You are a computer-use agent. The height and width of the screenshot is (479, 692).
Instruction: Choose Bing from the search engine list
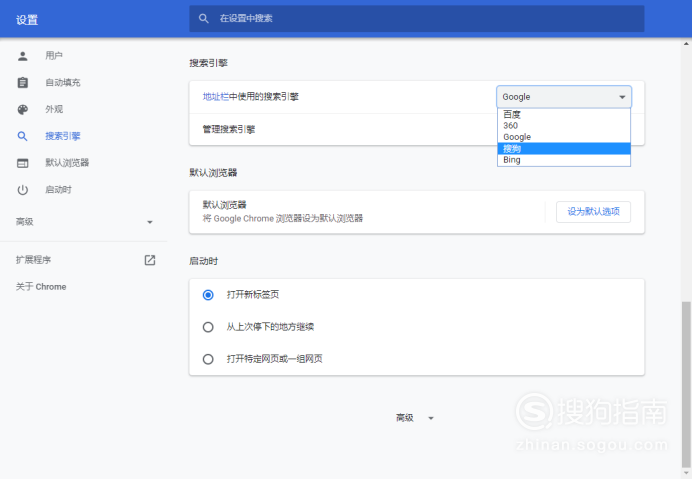point(564,160)
